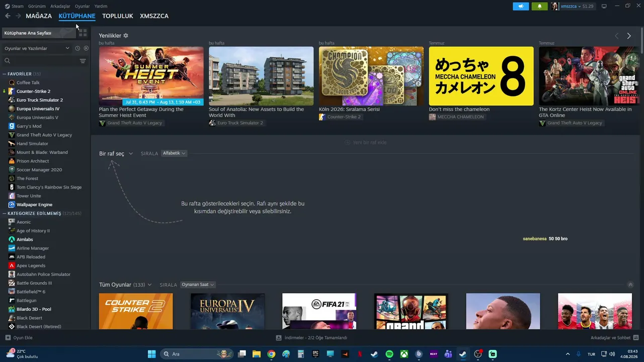Open Netflix from the taskbar
The height and width of the screenshot is (362, 644).
(360, 354)
